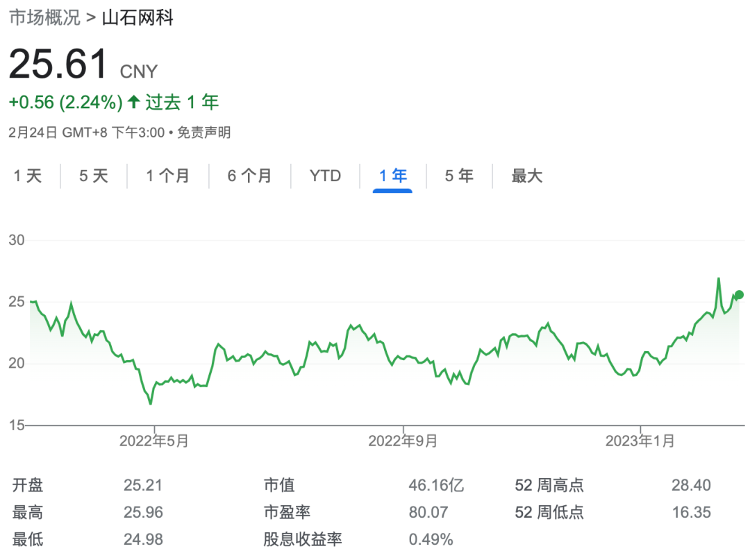Open the 免责声明 disclaimer link
Image resolution: width=750 pixels, height=560 pixels.
point(203,133)
